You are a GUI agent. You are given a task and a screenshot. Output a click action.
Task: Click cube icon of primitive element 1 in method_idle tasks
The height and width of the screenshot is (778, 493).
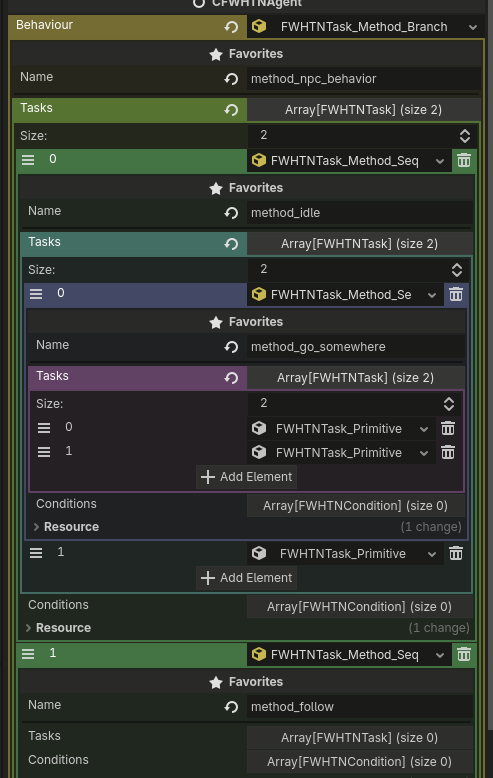click(x=259, y=553)
